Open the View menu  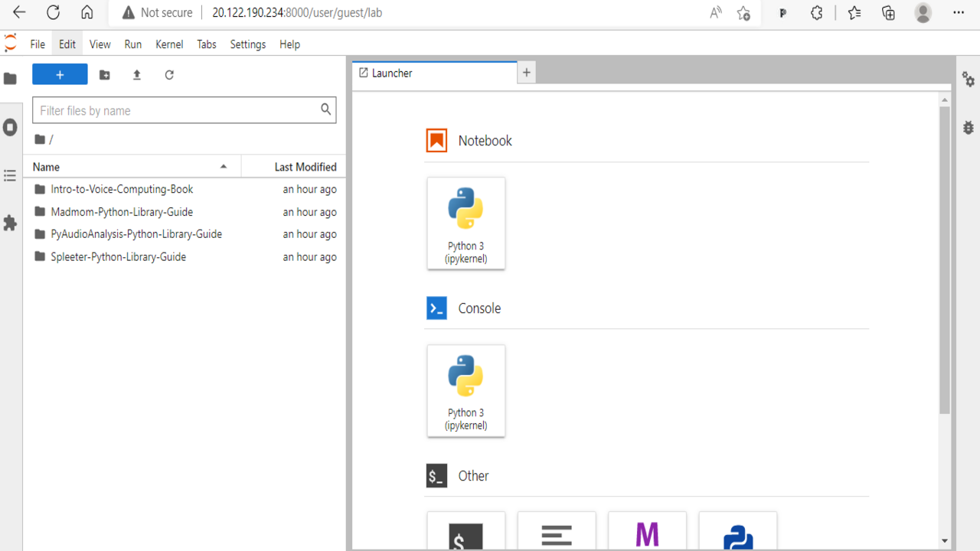pyautogui.click(x=100, y=44)
